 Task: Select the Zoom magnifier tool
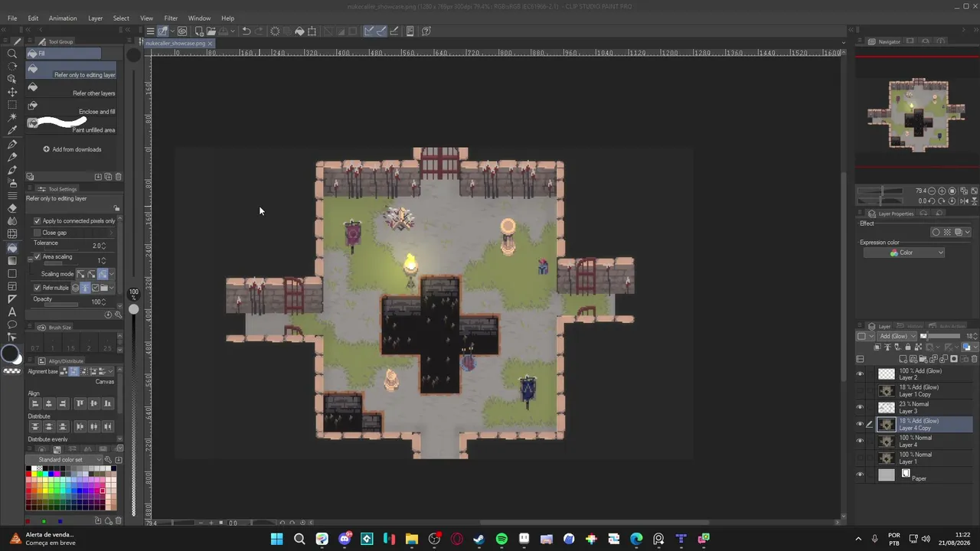click(12, 54)
